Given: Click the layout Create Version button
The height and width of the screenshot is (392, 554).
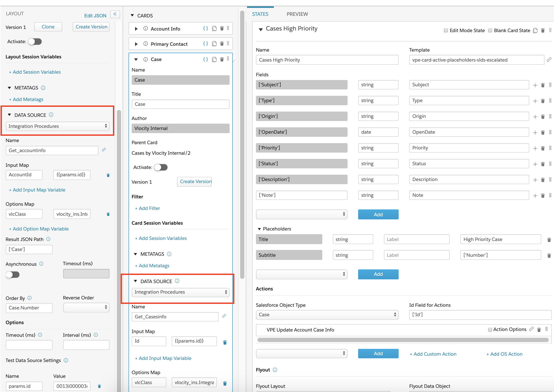Looking at the screenshot, I should [x=91, y=27].
